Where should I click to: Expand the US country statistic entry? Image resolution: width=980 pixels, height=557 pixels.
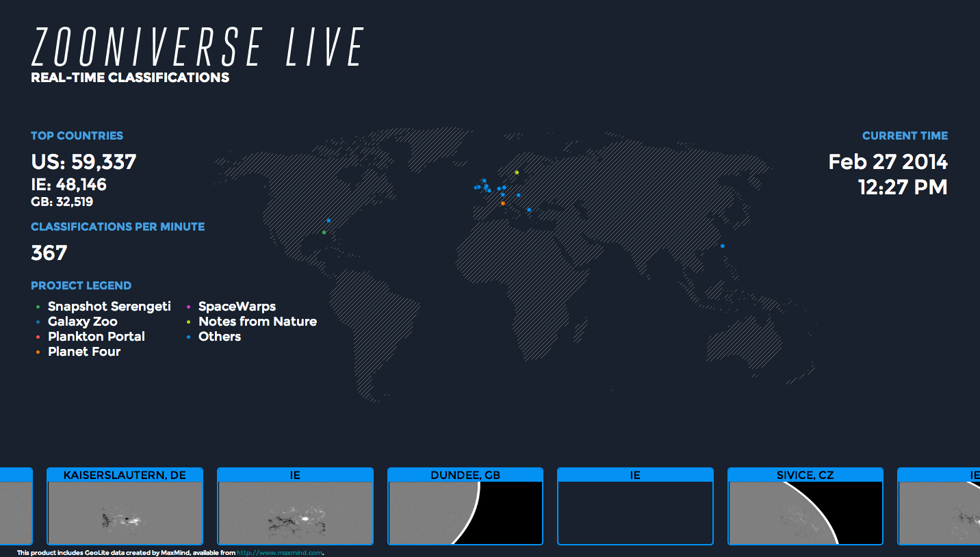click(83, 162)
